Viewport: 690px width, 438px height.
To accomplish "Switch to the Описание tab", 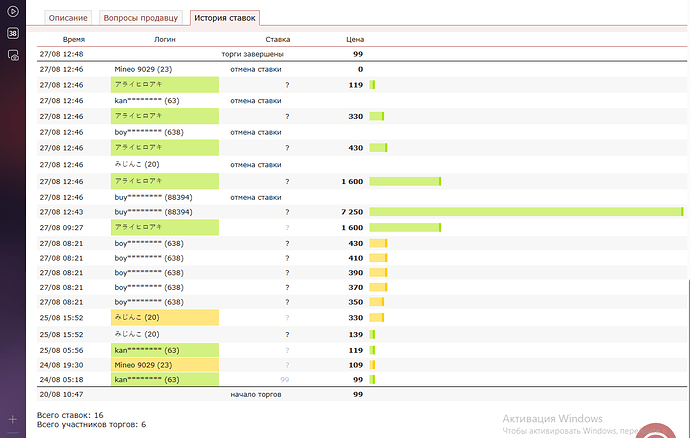I will (x=68, y=18).
